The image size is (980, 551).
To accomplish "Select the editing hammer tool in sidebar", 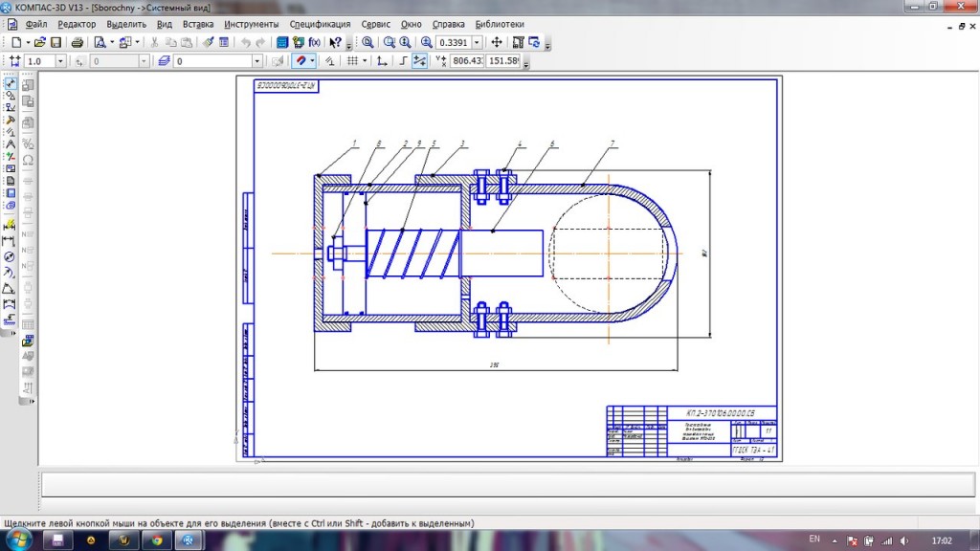I will click(10, 120).
